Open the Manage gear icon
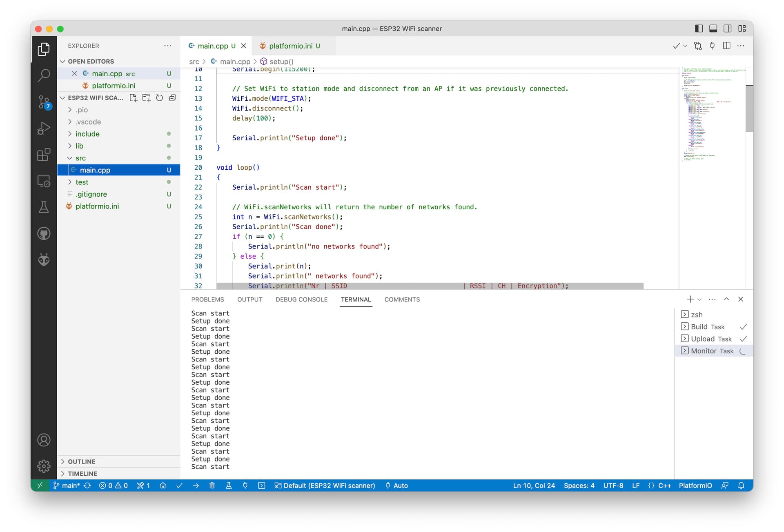784x532 pixels. (44, 466)
